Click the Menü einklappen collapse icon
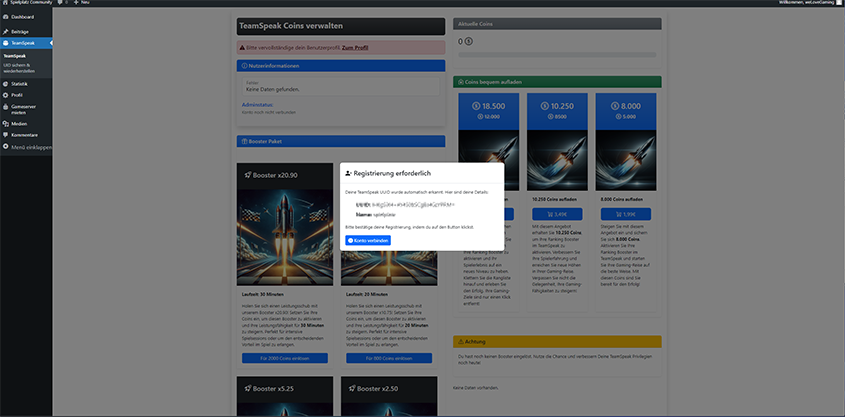The width and height of the screenshot is (845, 417). click(5, 147)
